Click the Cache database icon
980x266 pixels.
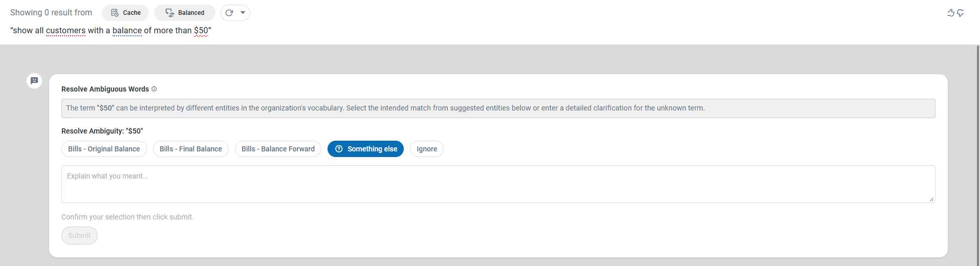tap(115, 13)
